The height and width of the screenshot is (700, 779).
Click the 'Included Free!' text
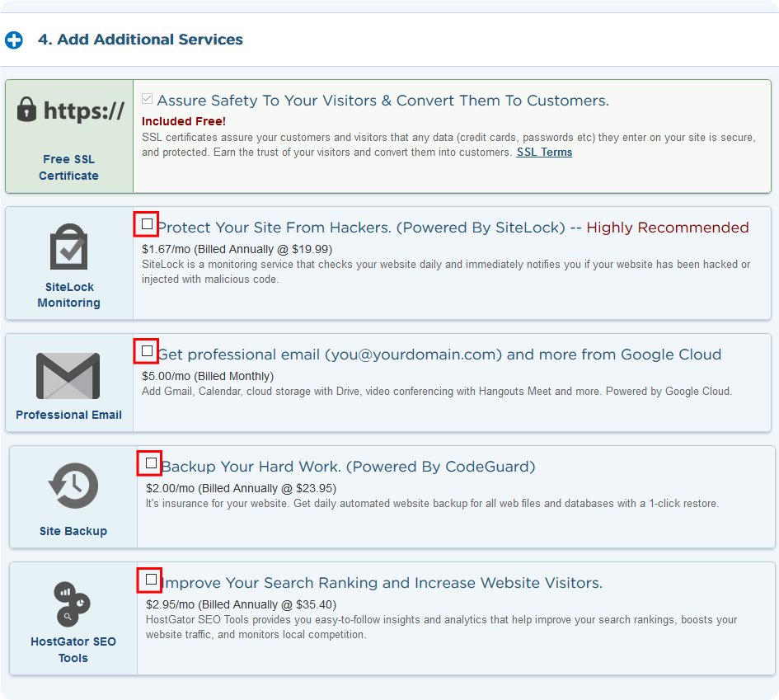(183, 121)
